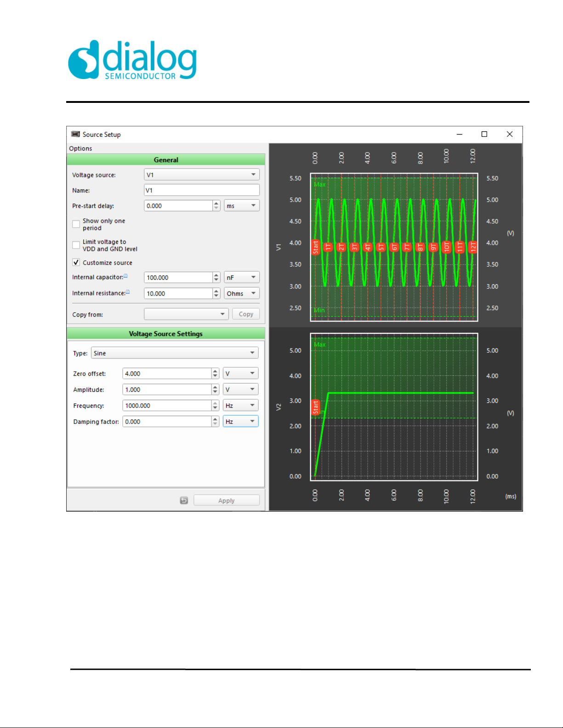Close the Source Setup window
Viewport: 563px width, 728px height.
[509, 134]
